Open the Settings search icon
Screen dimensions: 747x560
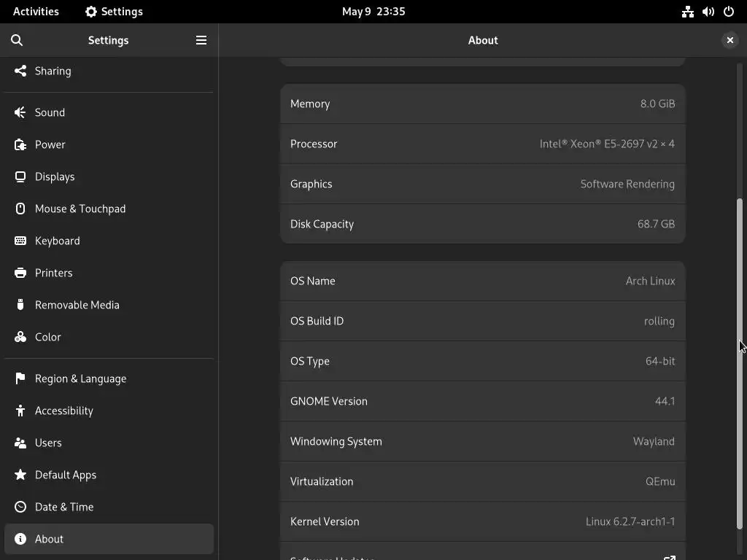click(17, 41)
